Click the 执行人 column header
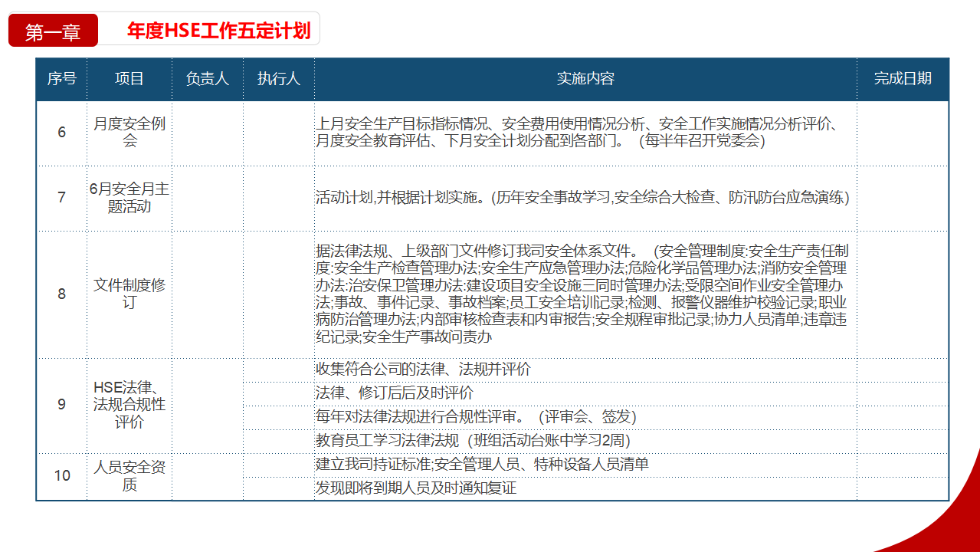Screen dimensions: 980x552 click(x=279, y=79)
